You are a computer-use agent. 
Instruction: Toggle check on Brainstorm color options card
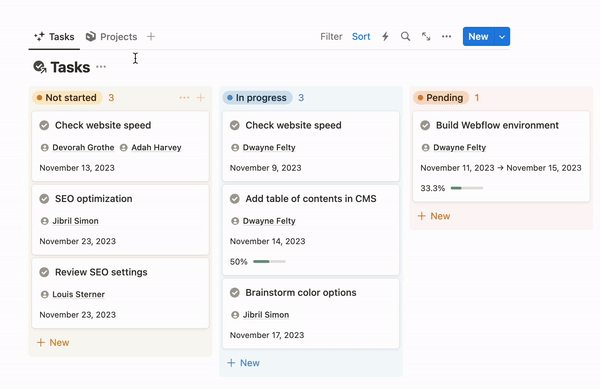coord(235,293)
